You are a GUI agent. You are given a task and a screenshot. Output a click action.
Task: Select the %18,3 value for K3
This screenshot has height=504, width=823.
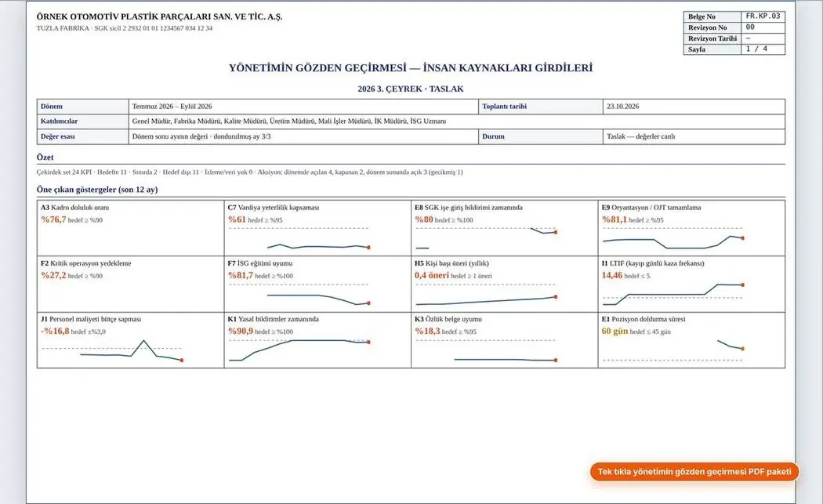pyautogui.click(x=427, y=331)
